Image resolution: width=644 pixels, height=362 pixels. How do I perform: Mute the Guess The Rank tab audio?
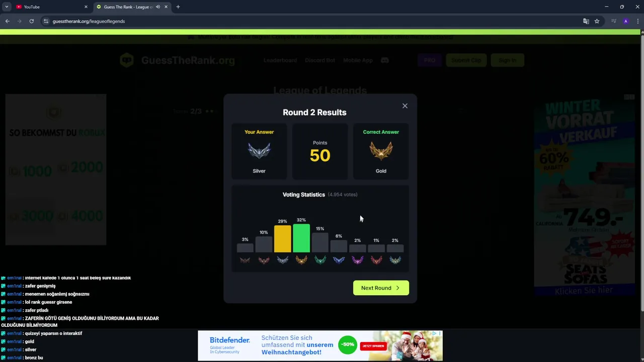[158, 7]
